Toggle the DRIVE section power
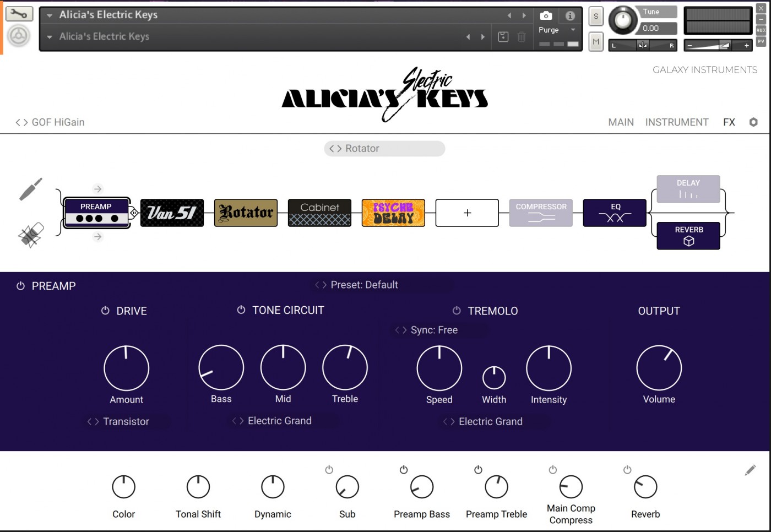The width and height of the screenshot is (771, 532). click(x=105, y=311)
